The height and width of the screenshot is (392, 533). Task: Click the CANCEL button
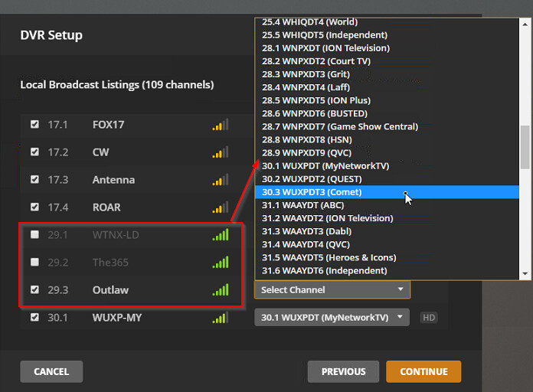pyautogui.click(x=51, y=371)
